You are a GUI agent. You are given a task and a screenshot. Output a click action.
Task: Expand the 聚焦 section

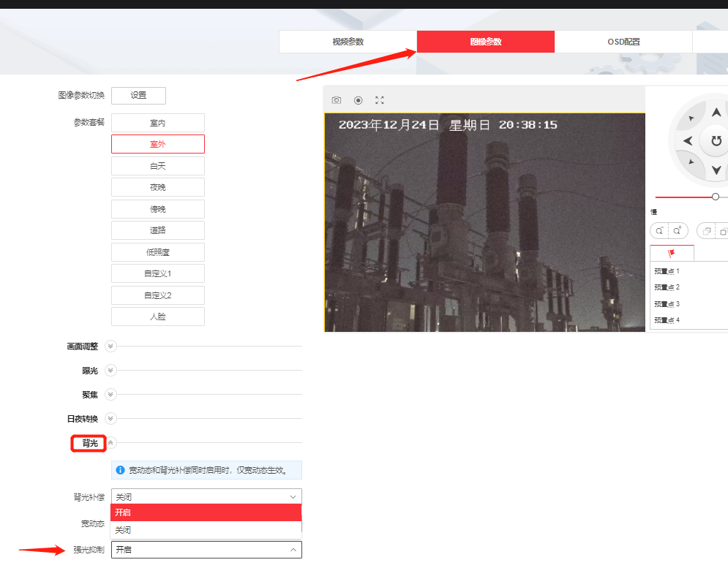click(x=110, y=395)
